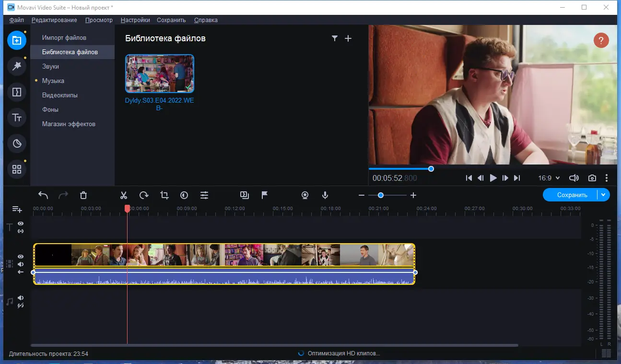The width and height of the screenshot is (621, 364).
Task: Open the transition wizard icon
Action: point(244,195)
